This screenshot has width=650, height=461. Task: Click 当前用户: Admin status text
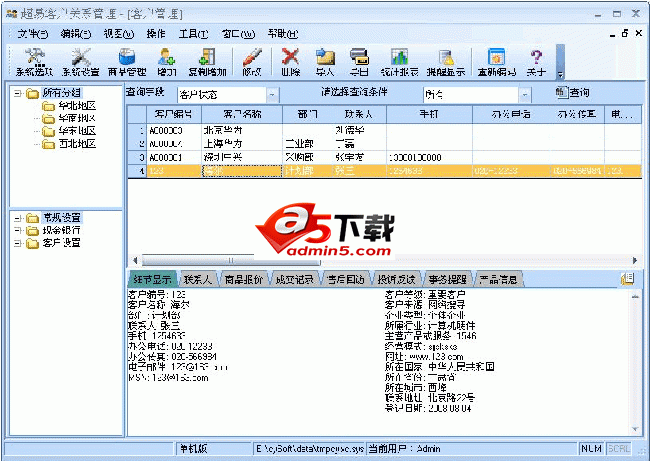(x=405, y=449)
